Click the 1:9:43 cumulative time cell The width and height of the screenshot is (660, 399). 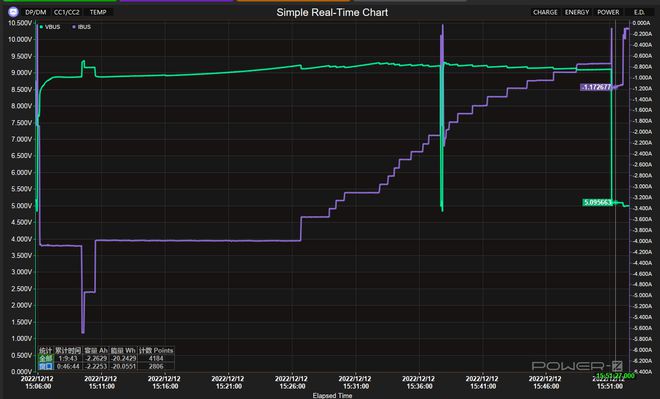point(68,358)
